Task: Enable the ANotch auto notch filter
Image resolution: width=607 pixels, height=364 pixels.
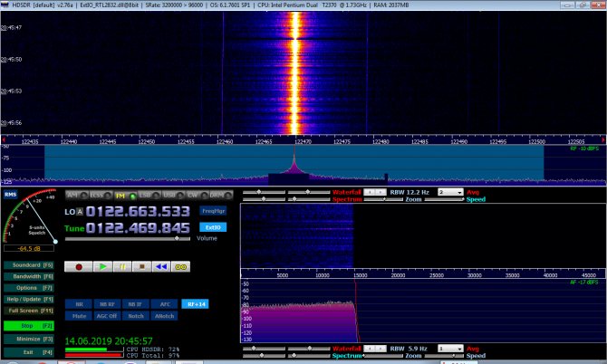Action: tap(165, 316)
